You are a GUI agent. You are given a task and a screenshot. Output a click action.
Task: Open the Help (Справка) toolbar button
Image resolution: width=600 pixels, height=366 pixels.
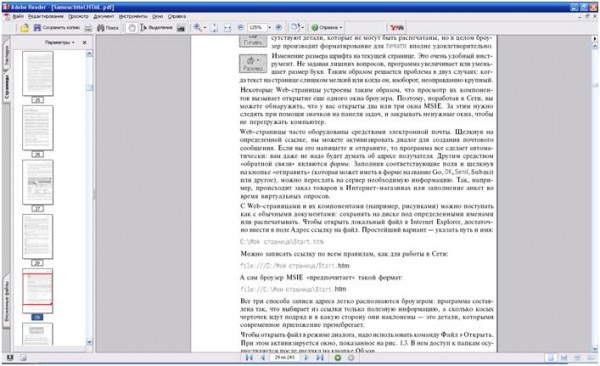point(326,28)
